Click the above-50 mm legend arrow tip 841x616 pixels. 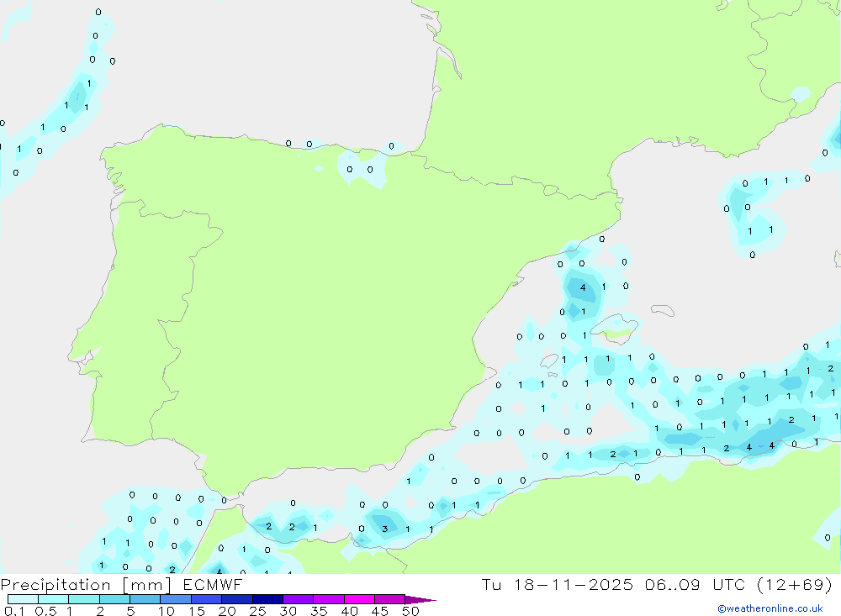[x=420, y=600]
